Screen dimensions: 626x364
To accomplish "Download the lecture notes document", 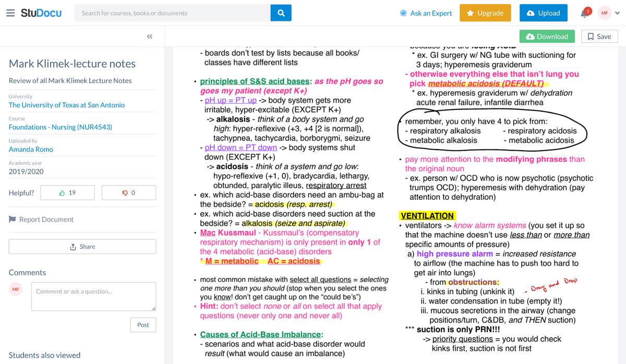I will click(x=547, y=37).
